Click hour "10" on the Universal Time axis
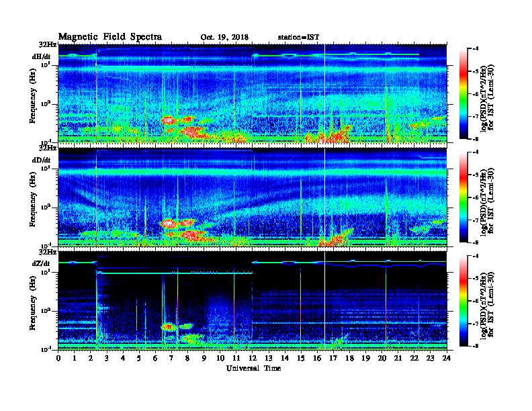The image size is (532, 411). click(220, 359)
